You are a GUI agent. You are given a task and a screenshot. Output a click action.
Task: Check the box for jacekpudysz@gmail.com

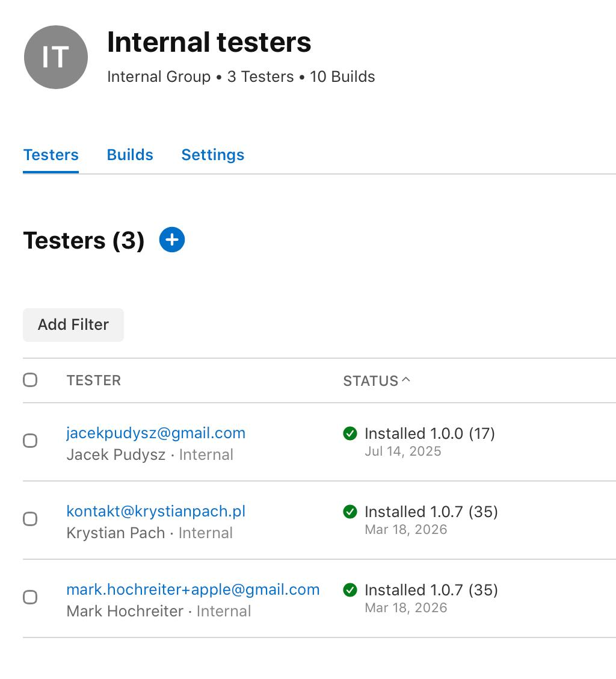pyautogui.click(x=30, y=441)
